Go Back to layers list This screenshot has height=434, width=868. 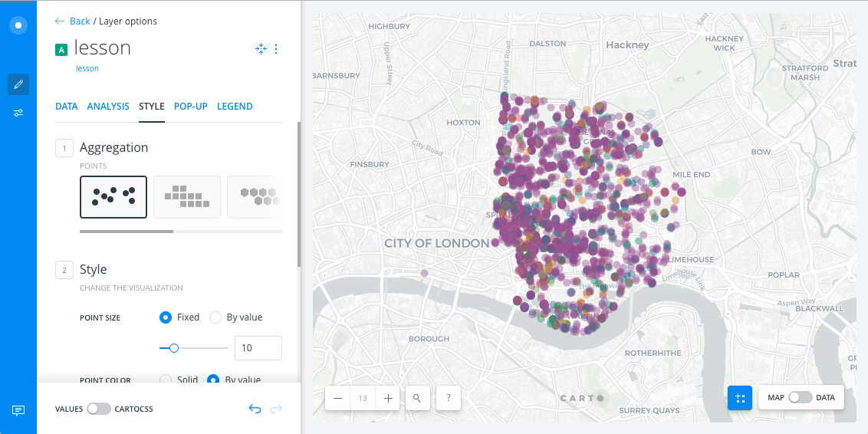click(80, 21)
